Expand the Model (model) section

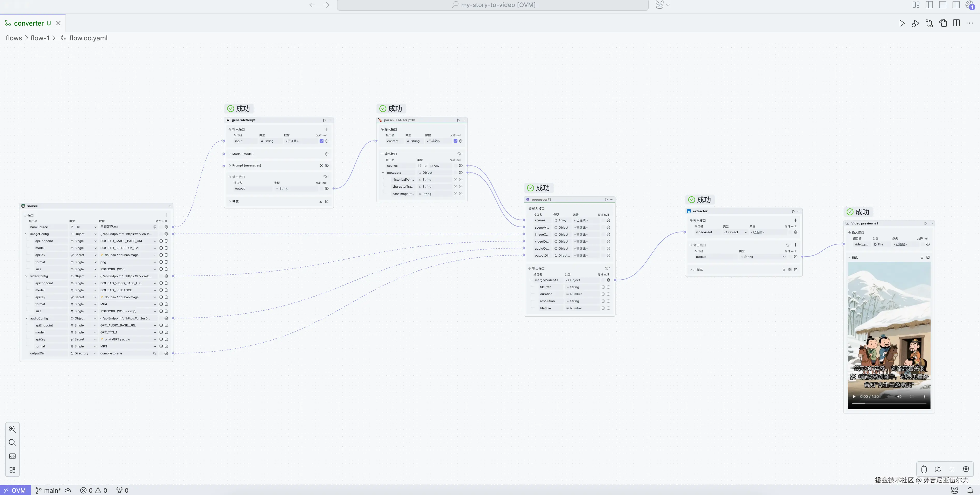(x=230, y=154)
